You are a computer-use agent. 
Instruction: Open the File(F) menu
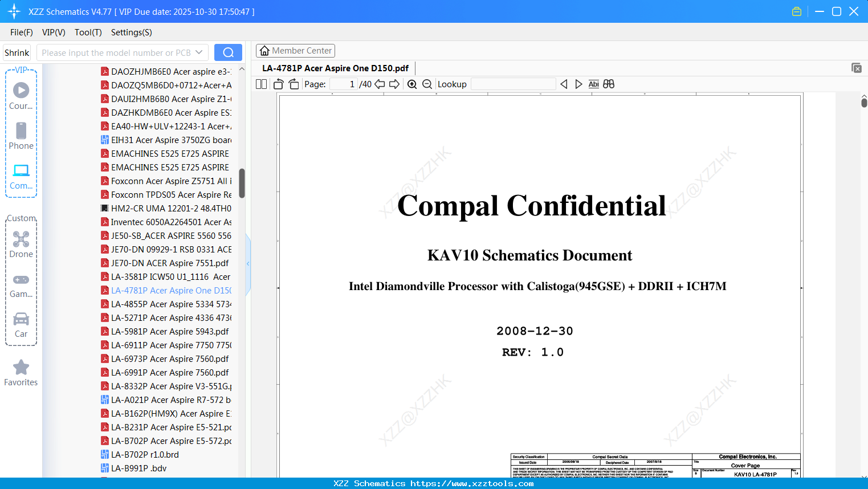(22, 32)
